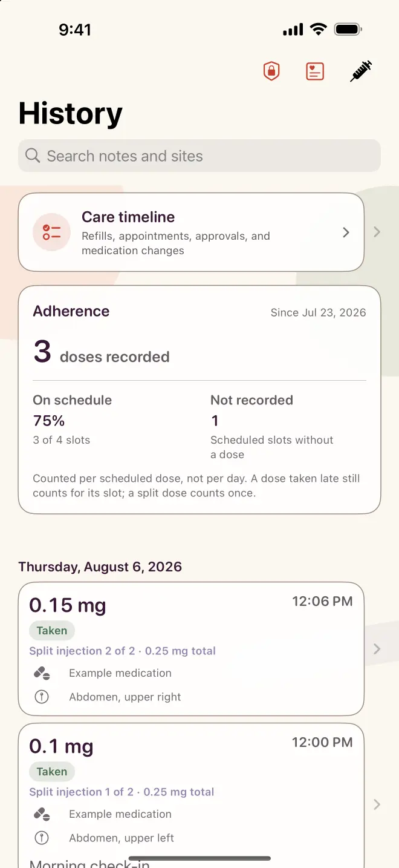
Task: Tap the injection site icon beside Abdomen, upper right
Action: coord(42,697)
